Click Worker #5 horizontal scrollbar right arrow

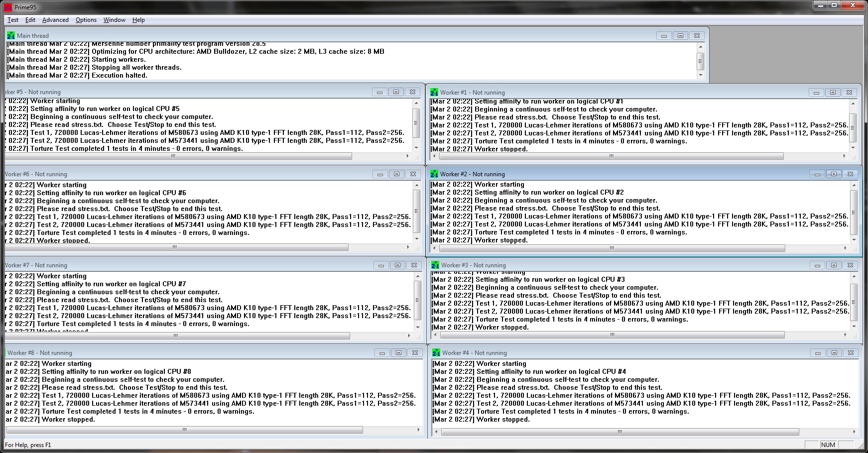407,156
